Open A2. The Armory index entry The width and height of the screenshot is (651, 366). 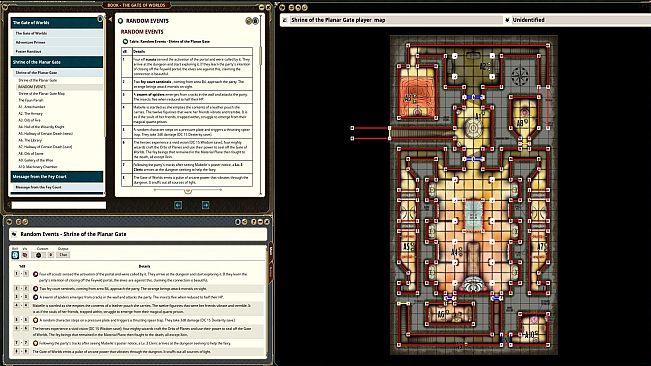30,113
